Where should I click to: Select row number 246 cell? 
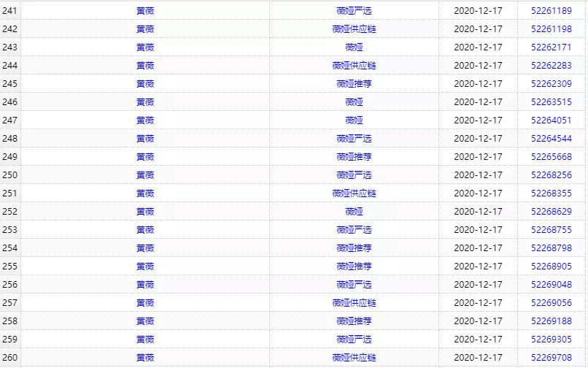[x=10, y=102]
